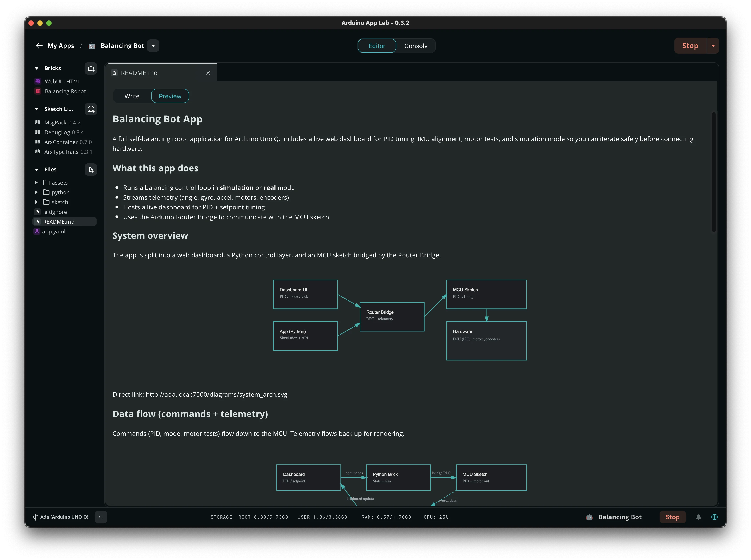Expand the python folder
Viewport: 751px width, 560px height.
36,193
